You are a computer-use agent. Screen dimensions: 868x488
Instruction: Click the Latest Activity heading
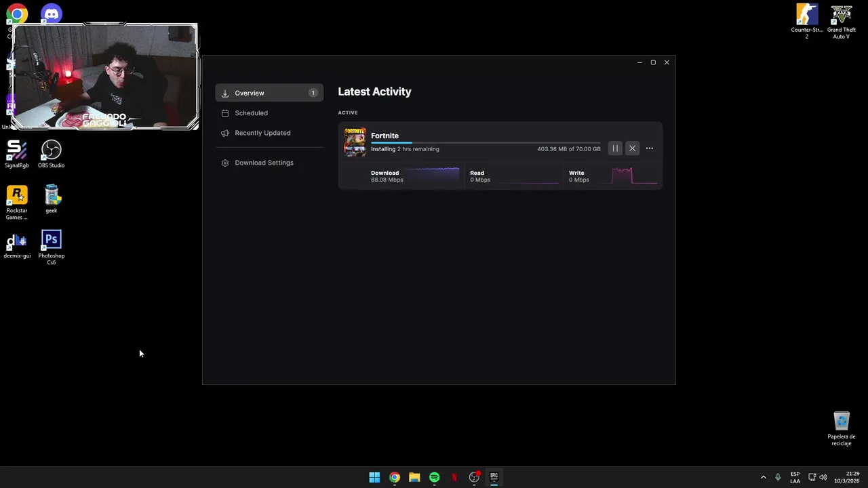coord(374,91)
